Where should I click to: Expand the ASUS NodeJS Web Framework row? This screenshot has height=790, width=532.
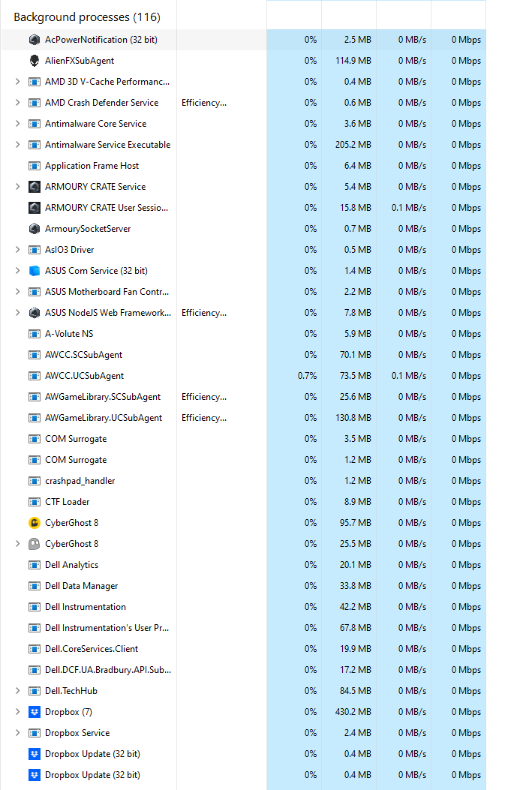click(x=17, y=313)
